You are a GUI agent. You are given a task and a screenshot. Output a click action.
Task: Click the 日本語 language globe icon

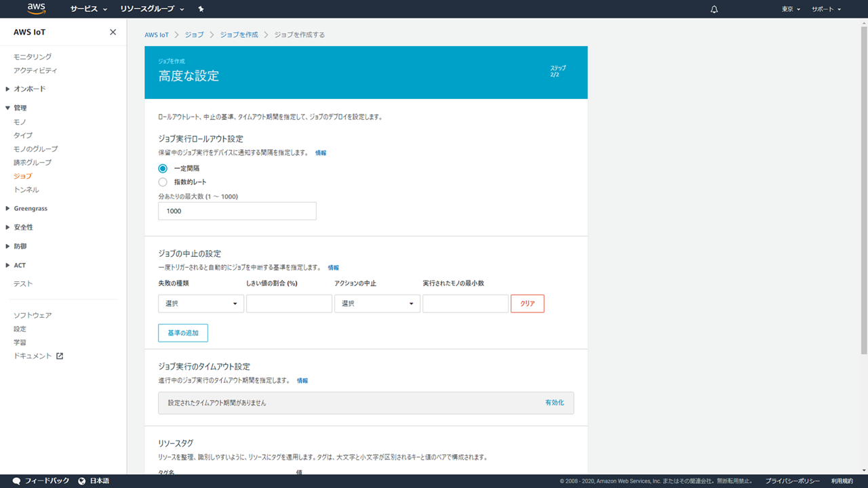pos(82,481)
